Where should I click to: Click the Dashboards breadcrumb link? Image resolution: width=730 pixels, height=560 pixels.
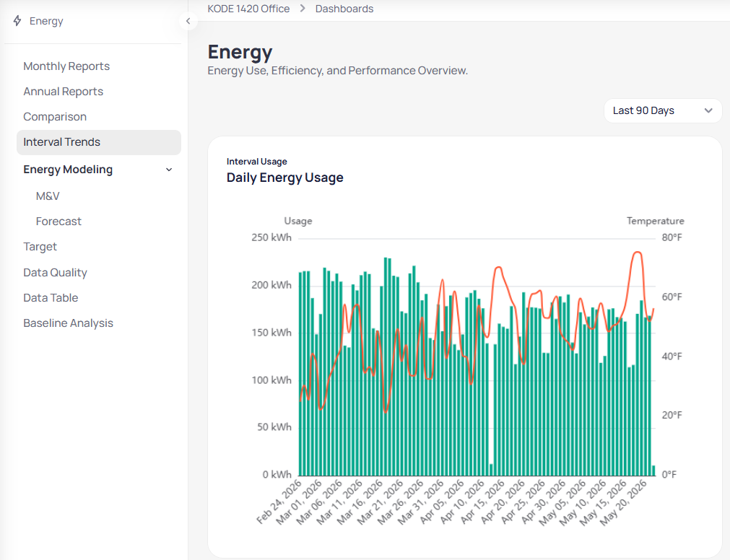pos(344,9)
